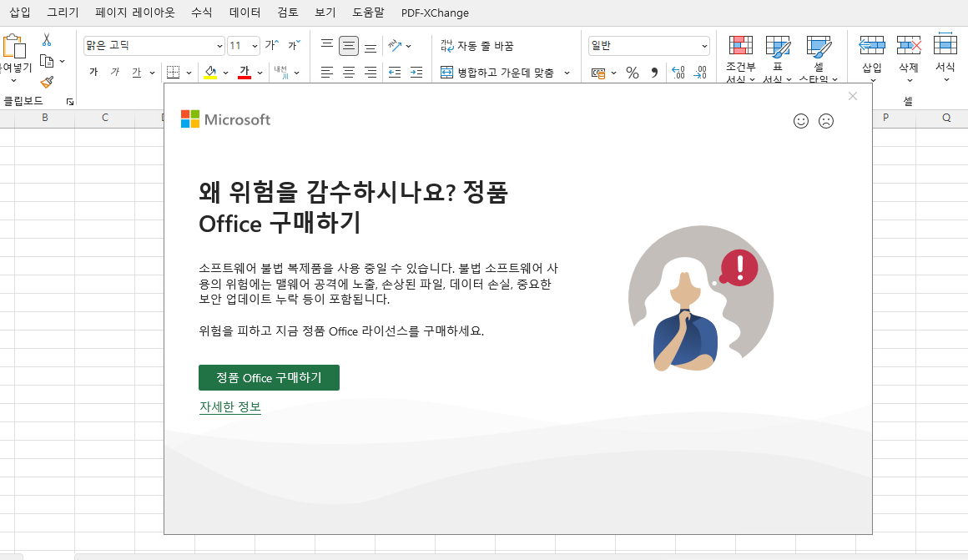Switch to 페이지 레이아웃 tab
The width and height of the screenshot is (968, 560).
[x=135, y=13]
